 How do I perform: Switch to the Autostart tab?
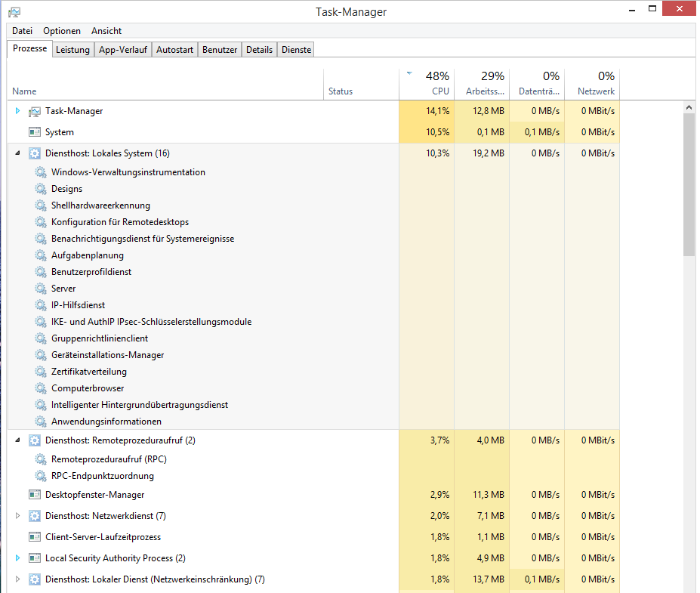tap(174, 50)
